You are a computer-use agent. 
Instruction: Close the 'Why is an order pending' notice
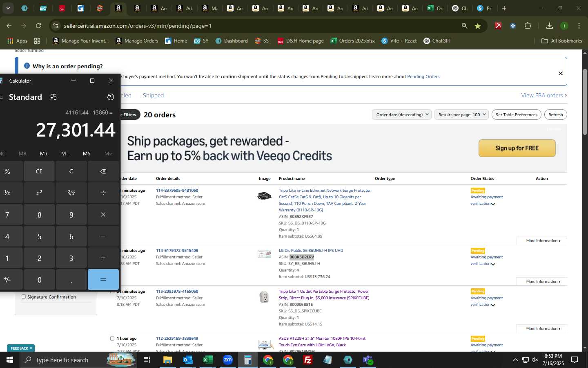click(x=560, y=74)
